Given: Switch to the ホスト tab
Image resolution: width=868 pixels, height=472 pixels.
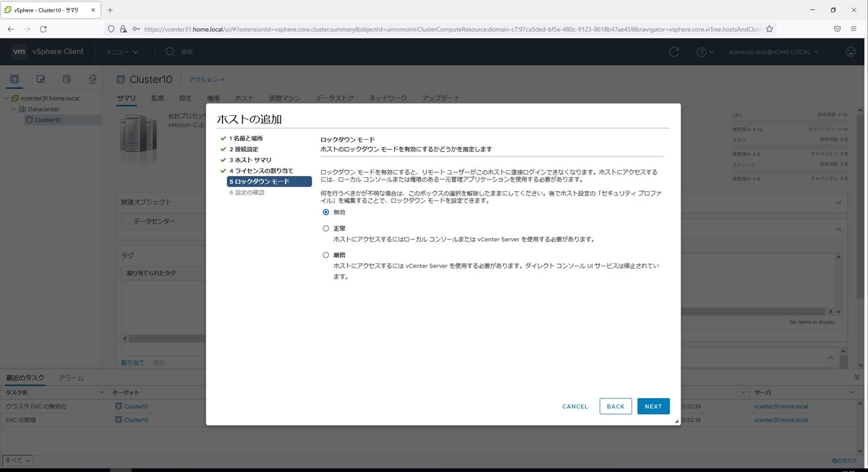Looking at the screenshot, I should (x=244, y=98).
